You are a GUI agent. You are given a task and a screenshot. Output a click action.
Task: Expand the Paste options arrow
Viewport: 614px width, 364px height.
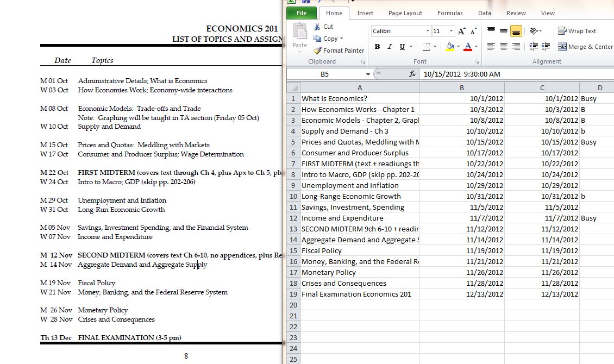pos(299,52)
